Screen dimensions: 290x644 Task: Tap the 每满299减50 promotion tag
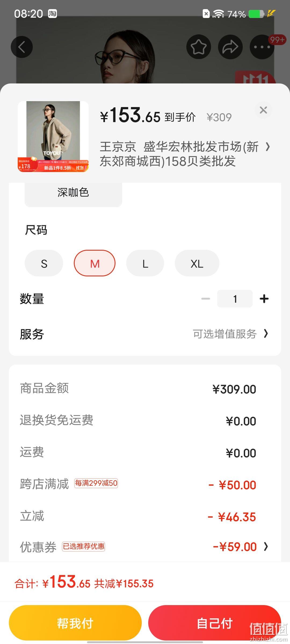coord(96,483)
